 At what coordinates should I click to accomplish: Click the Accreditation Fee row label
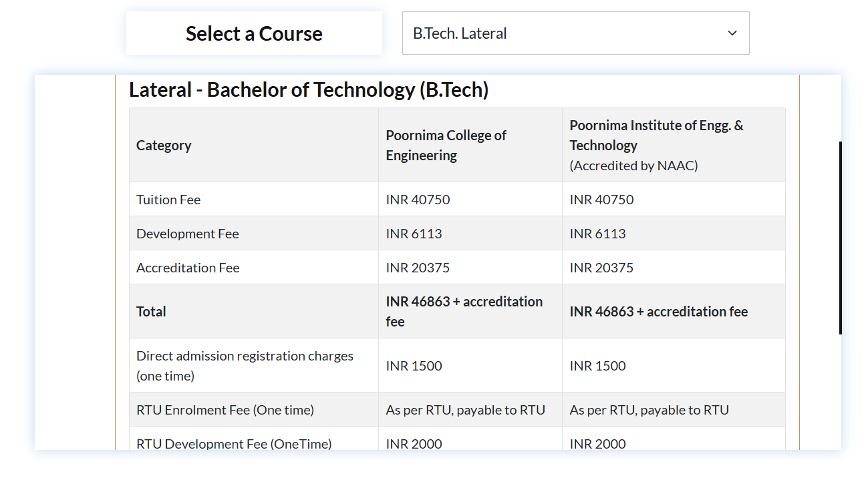[x=188, y=268]
